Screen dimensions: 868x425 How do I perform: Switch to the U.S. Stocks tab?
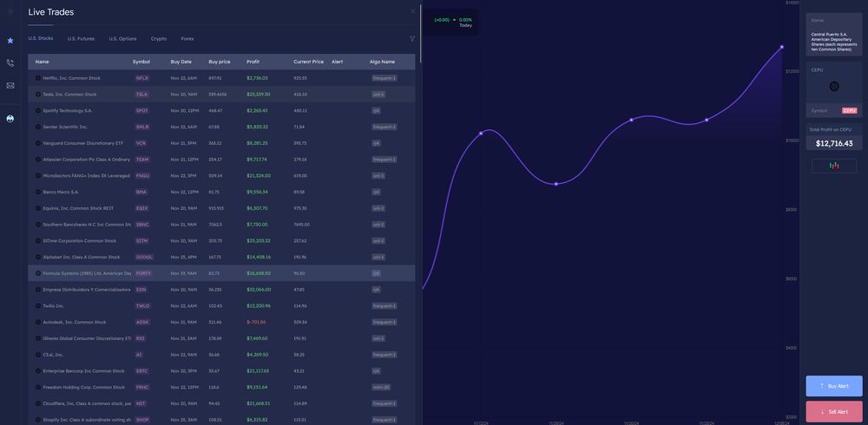coord(41,38)
